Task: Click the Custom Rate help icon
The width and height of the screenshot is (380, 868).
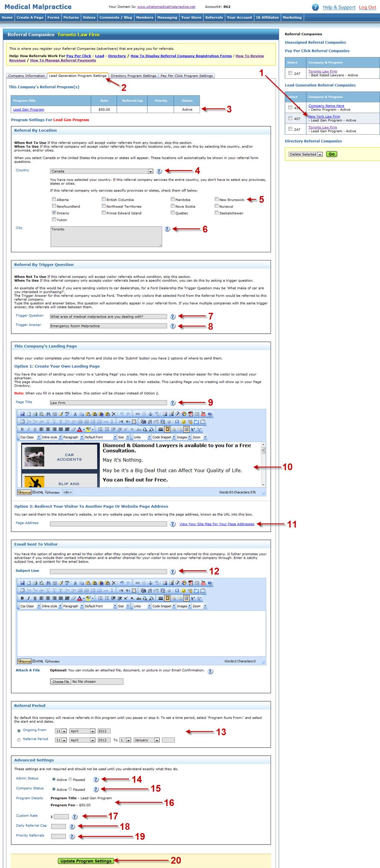Action: 75,816
